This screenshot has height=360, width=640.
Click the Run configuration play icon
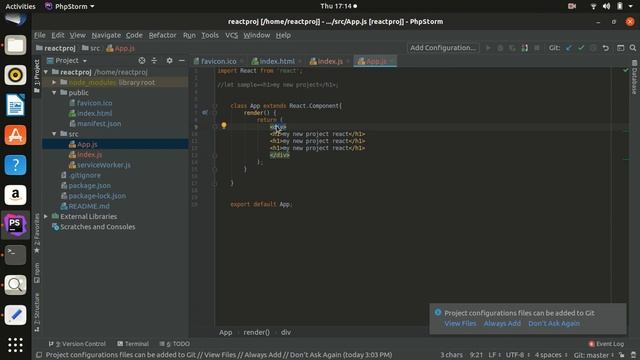click(488, 48)
